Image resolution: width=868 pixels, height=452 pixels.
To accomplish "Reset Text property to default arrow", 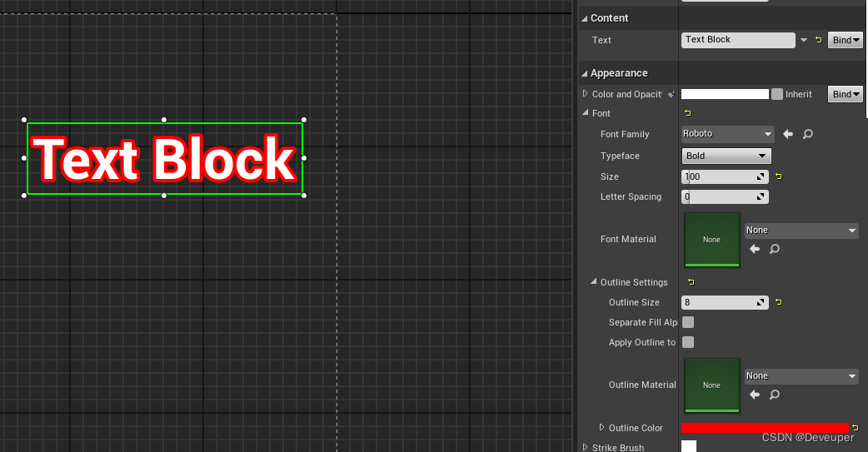I will [819, 40].
